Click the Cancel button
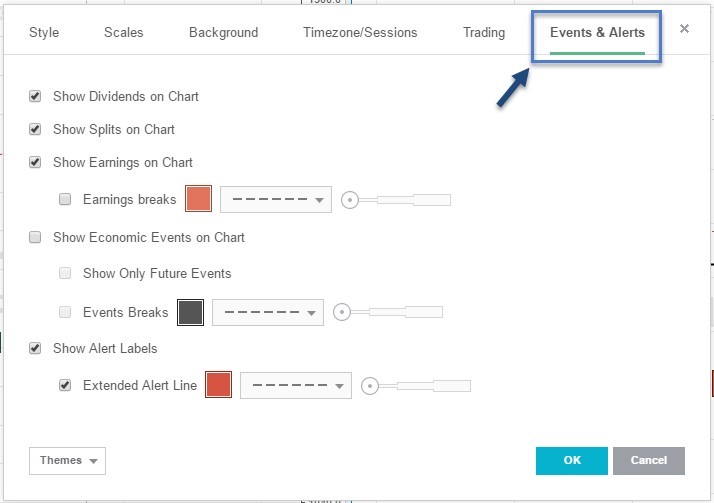Image resolution: width=714 pixels, height=503 pixels. click(649, 461)
